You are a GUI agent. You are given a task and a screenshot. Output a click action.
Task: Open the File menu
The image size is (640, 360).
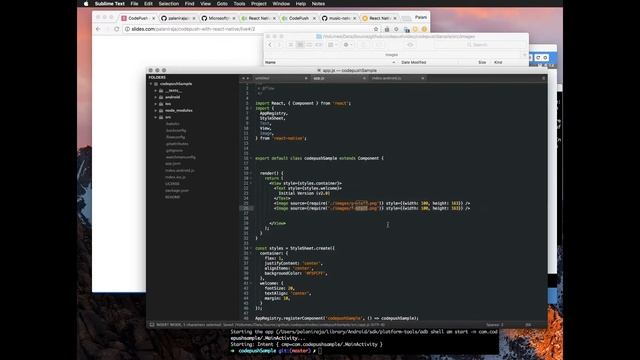[x=134, y=4]
